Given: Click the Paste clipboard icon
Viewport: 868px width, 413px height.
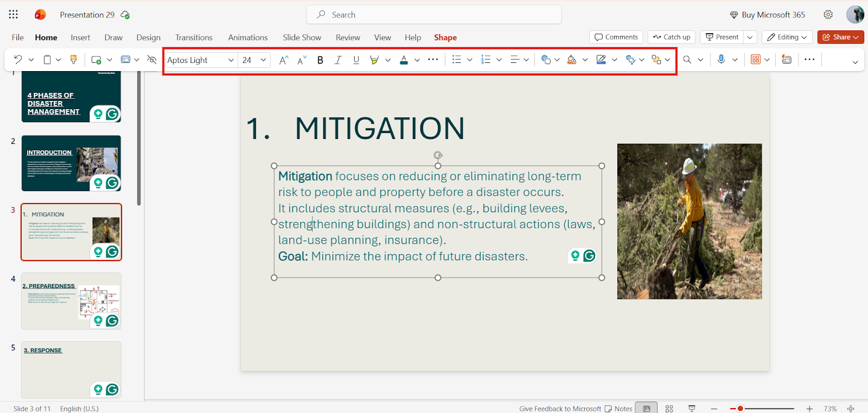Looking at the screenshot, I should click(47, 60).
